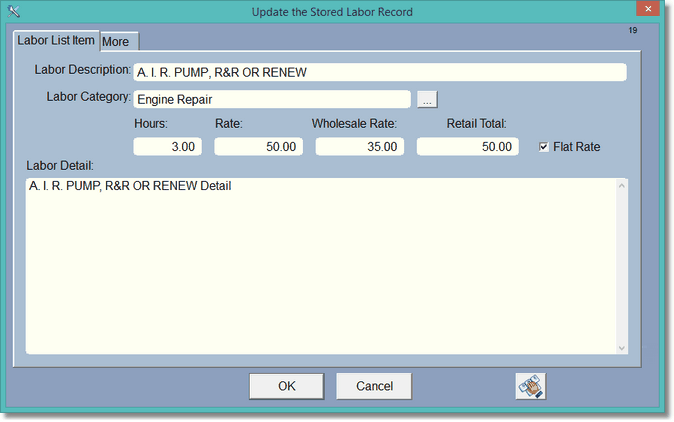Click the wrench app icon in title bar
This screenshot has height=422, width=674.
13,12
